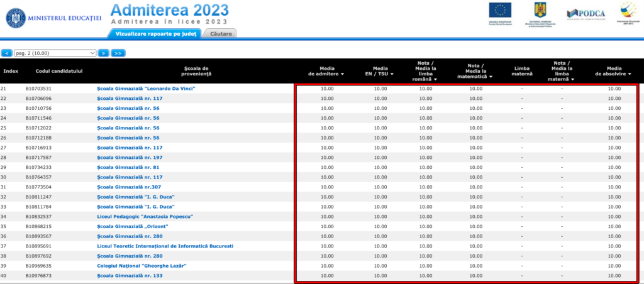Click the Ministerul Educației emblem logo
Image resolution: width=644 pixels, height=284 pixels.
tap(14, 18)
